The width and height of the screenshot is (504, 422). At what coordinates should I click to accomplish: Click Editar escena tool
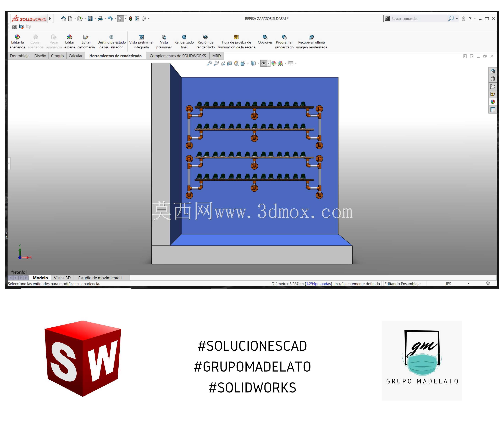tap(70, 42)
